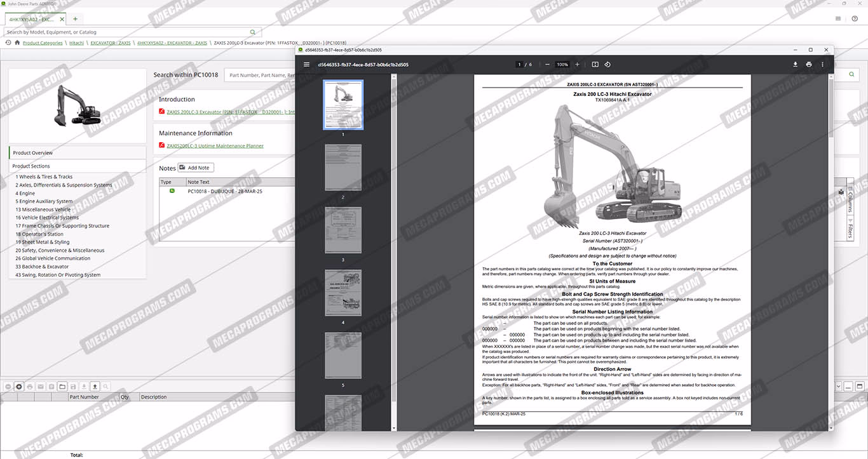Click PDF zoom percentage 100% field
This screenshot has height=459, width=868.
tap(562, 64)
